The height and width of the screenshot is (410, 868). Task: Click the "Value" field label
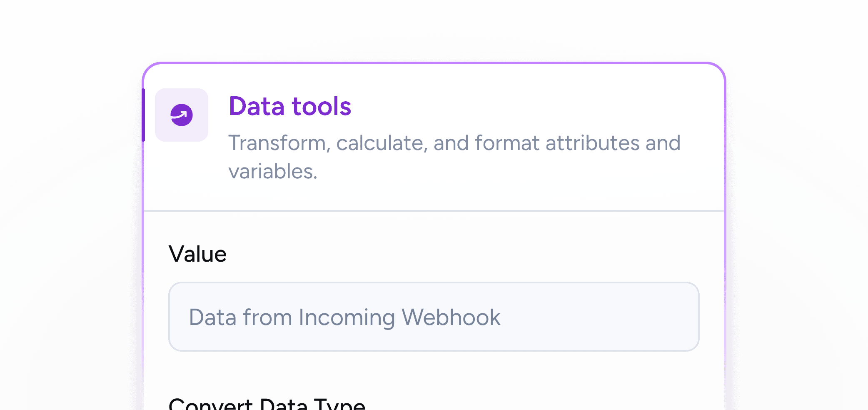[197, 254]
